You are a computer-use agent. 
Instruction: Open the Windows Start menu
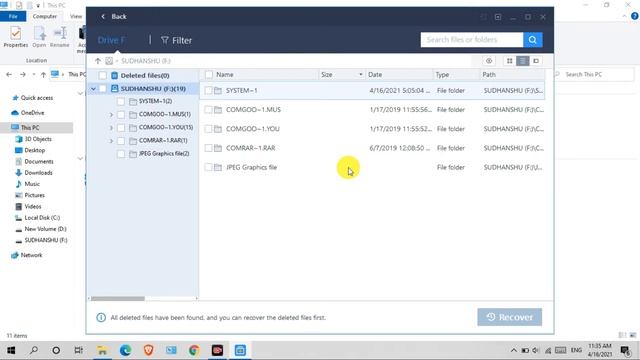click(x=11, y=350)
